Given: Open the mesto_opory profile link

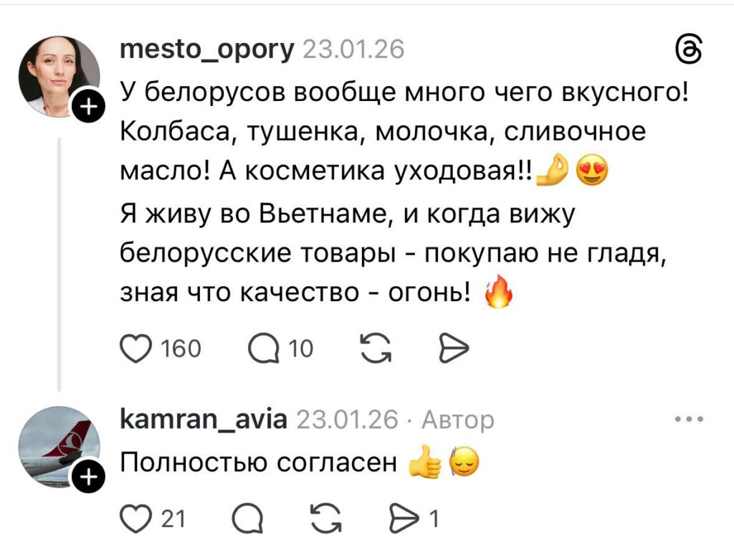Looking at the screenshot, I should coord(207,49).
